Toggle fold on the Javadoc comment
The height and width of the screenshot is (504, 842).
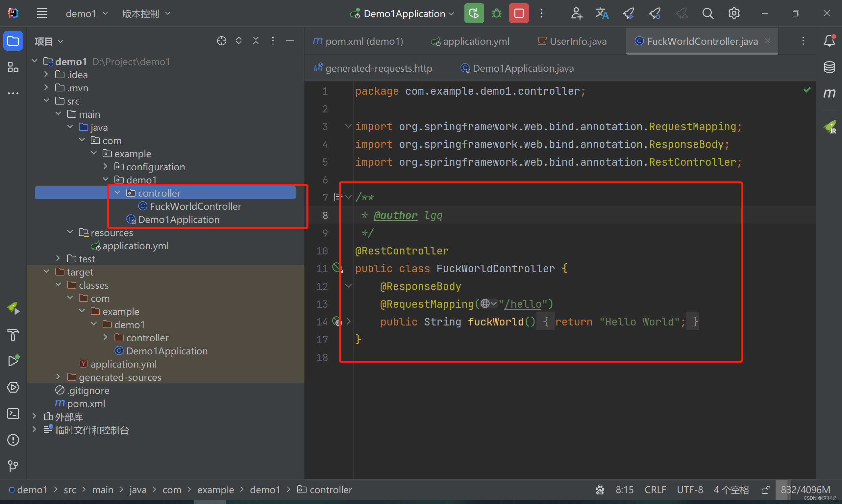coord(349,197)
